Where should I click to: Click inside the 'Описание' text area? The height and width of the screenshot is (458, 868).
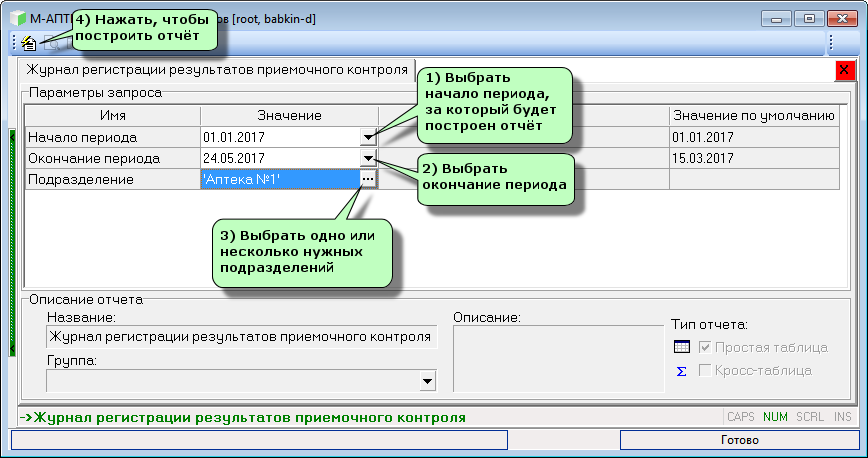pos(559,358)
